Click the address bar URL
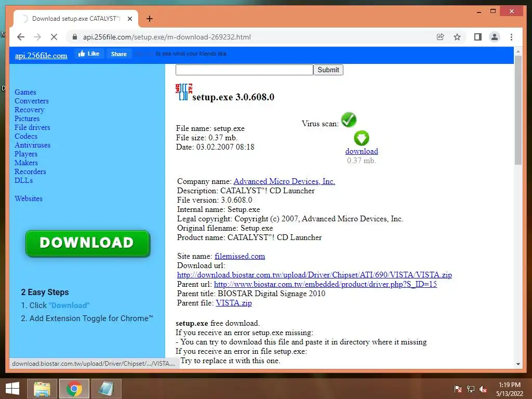This screenshot has height=399, width=532. click(167, 37)
